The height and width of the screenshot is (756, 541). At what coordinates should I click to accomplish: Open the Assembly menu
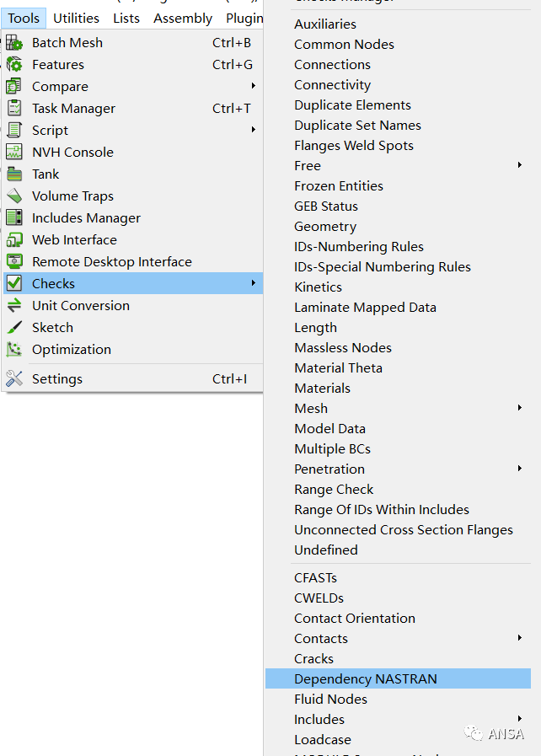point(183,19)
